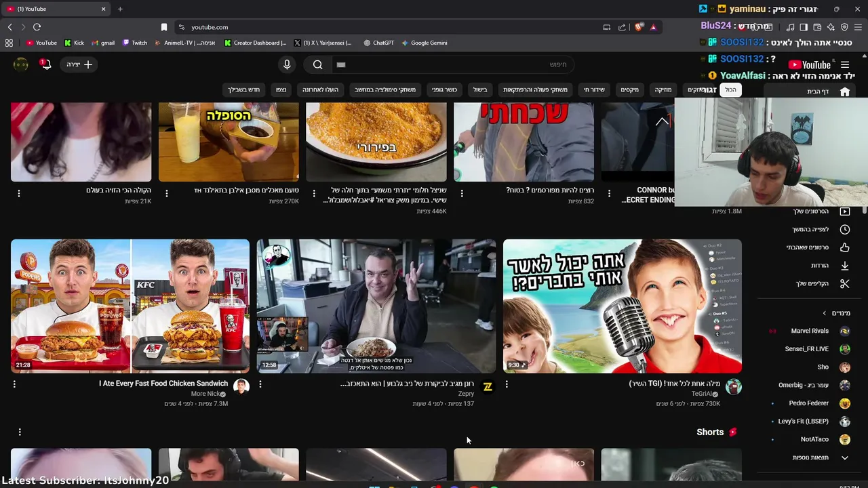
Task: Click the install app icon in address bar
Action: pyautogui.click(x=607, y=27)
